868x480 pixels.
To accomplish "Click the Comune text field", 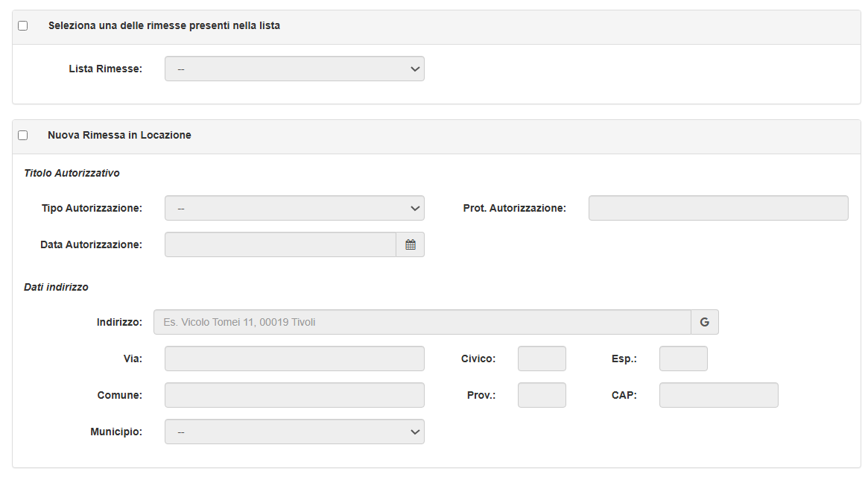I will 294,395.
